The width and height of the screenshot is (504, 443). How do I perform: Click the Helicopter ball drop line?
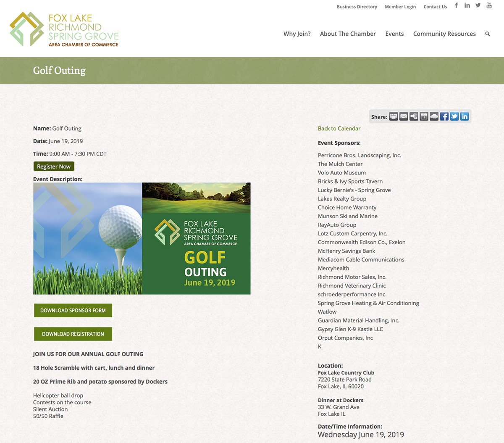58,396
